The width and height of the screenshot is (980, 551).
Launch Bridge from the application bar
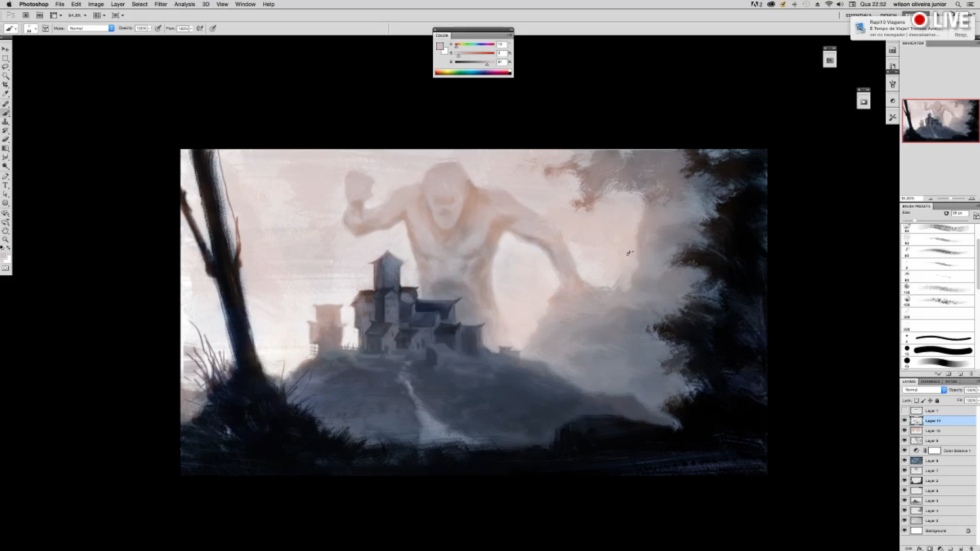click(26, 15)
